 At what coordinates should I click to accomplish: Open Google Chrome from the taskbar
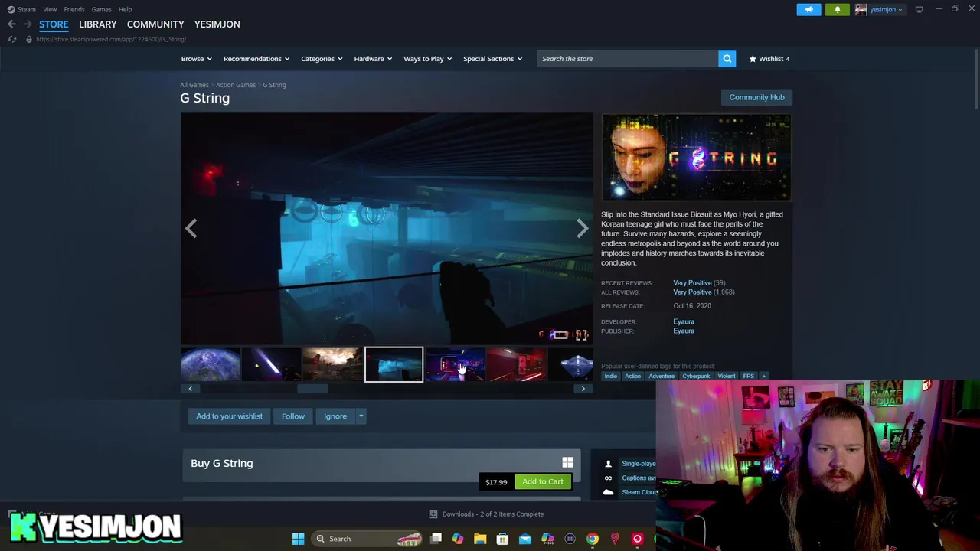(x=592, y=539)
